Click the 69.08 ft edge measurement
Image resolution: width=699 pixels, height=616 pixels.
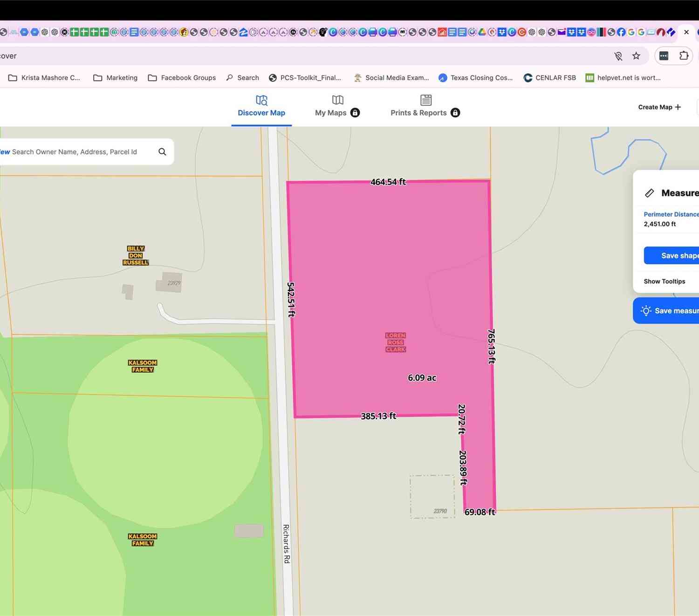tap(480, 512)
